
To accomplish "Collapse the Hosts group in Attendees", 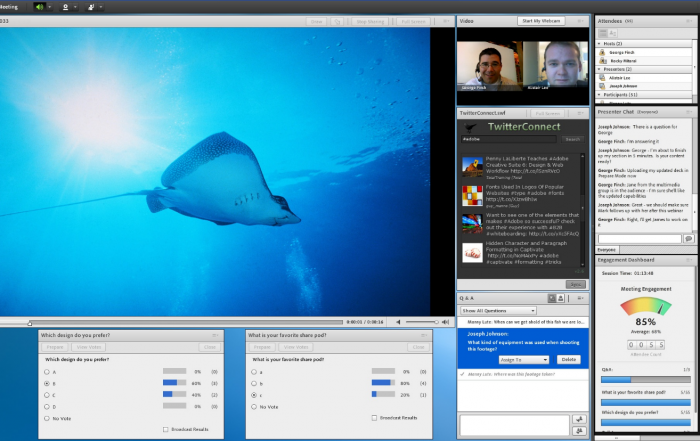I will (x=601, y=44).
